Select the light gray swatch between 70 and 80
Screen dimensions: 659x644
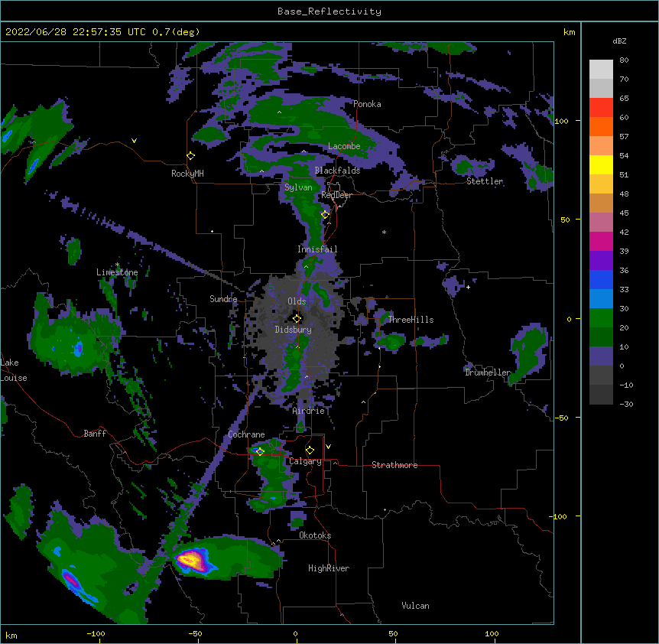click(x=601, y=70)
